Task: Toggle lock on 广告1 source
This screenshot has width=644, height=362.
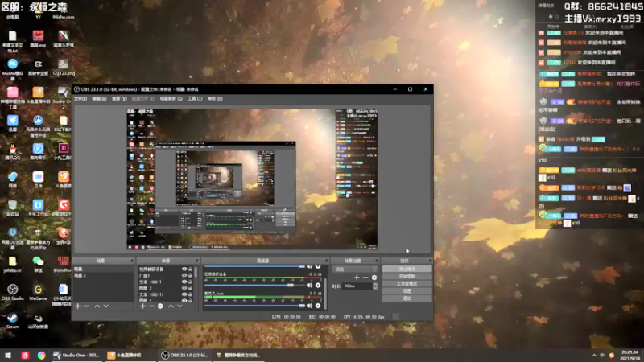Action: pyautogui.click(x=190, y=275)
